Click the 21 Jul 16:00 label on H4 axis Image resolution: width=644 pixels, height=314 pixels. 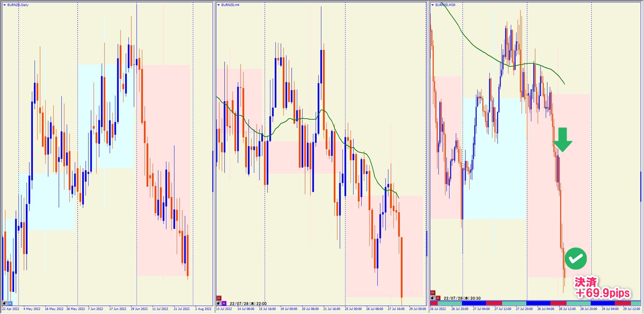[332, 309]
